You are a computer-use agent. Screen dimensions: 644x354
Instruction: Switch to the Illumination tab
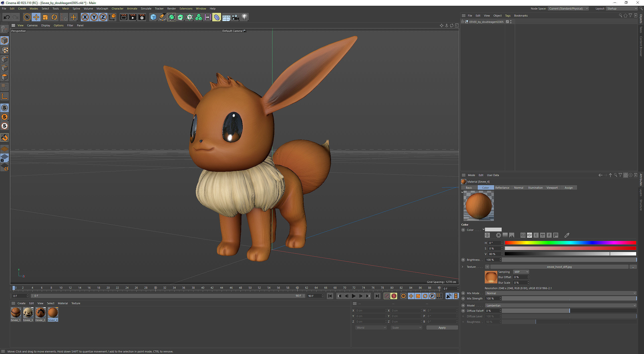pyautogui.click(x=535, y=188)
